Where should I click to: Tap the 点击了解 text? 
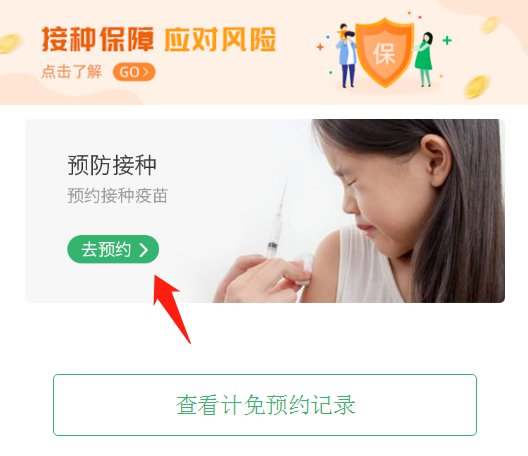tap(71, 72)
